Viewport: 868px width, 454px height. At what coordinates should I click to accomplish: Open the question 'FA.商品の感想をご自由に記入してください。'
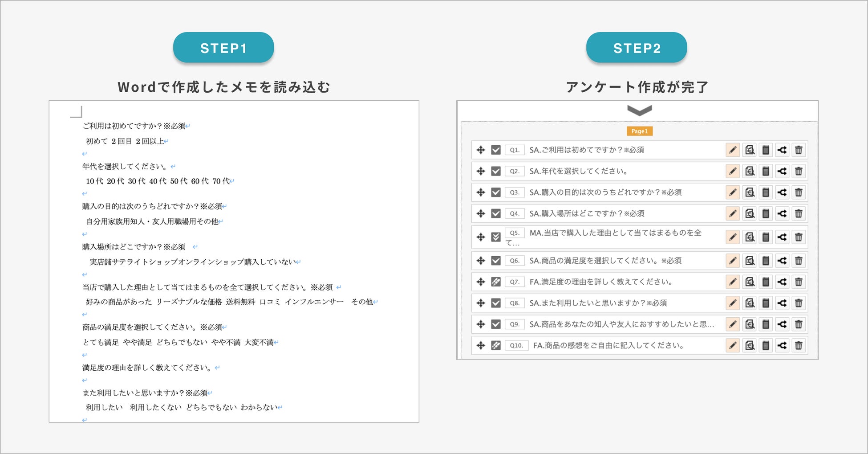(608, 345)
